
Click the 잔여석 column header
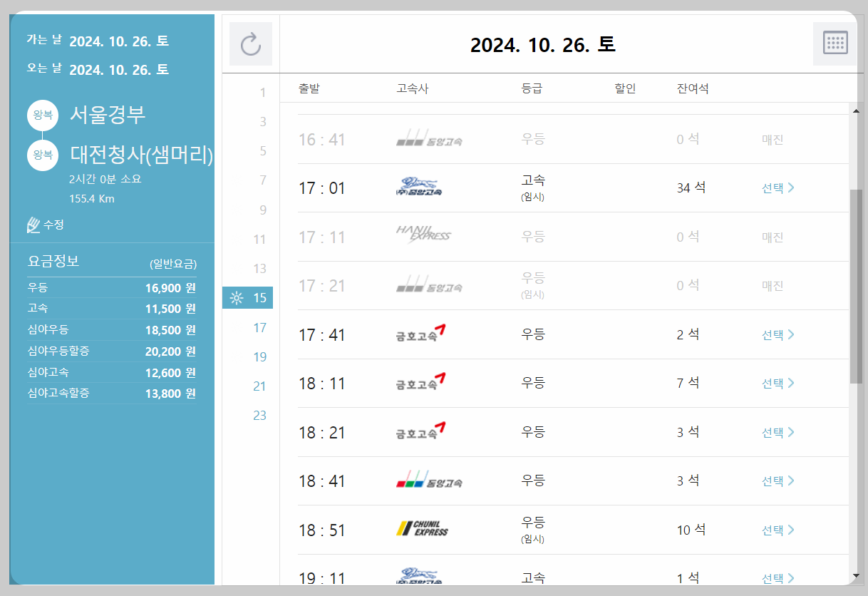[693, 89]
